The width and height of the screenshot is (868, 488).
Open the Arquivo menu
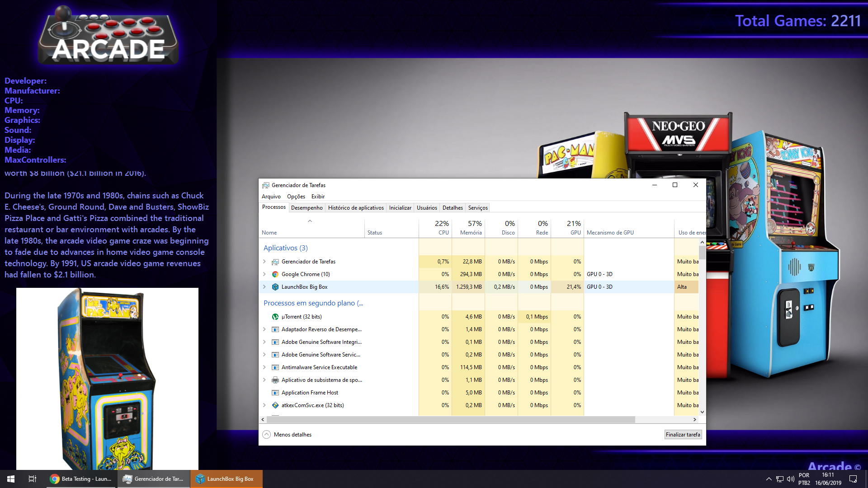coord(271,197)
